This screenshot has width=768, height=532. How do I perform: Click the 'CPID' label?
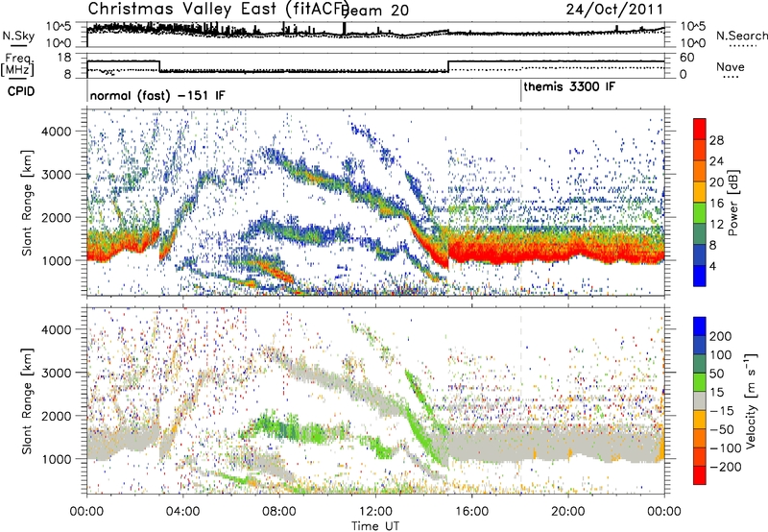tap(21, 91)
